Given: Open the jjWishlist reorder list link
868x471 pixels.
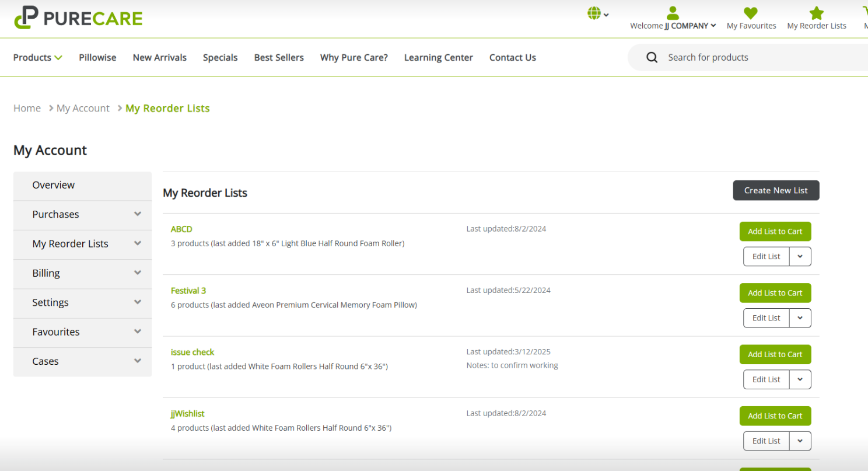Looking at the screenshot, I should point(187,413).
